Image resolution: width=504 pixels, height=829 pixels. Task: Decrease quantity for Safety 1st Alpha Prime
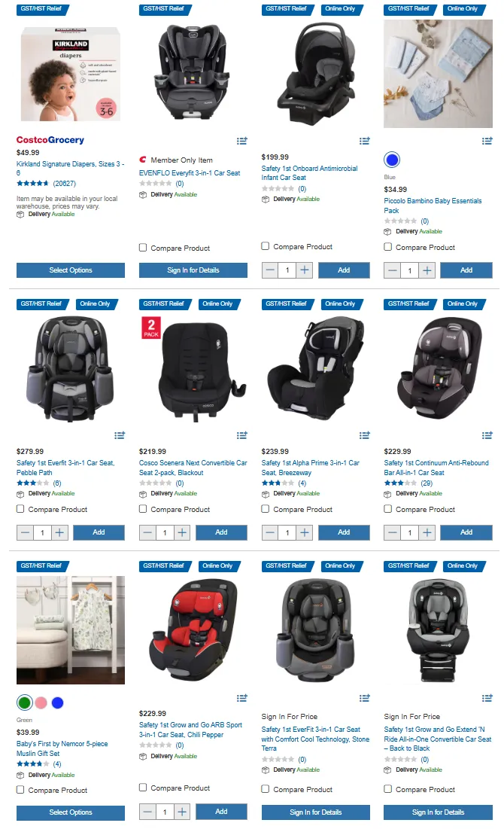[270, 532]
